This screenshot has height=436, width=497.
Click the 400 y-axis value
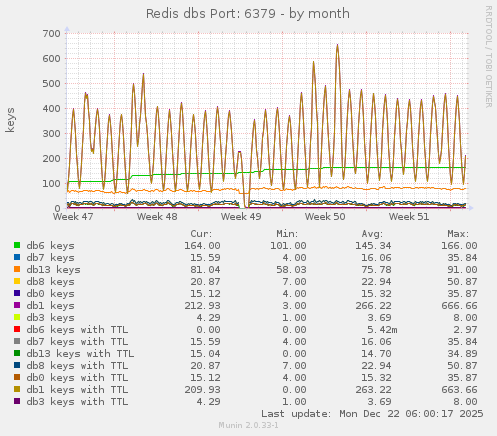point(51,108)
